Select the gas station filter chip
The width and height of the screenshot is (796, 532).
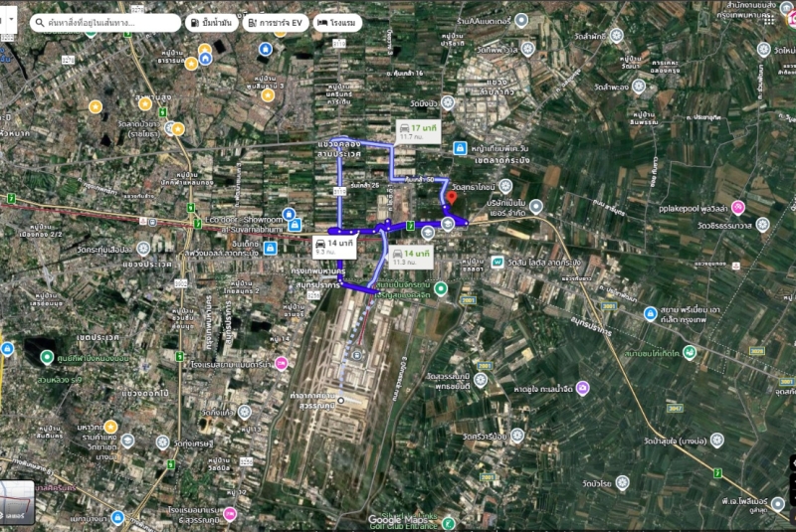pos(212,22)
